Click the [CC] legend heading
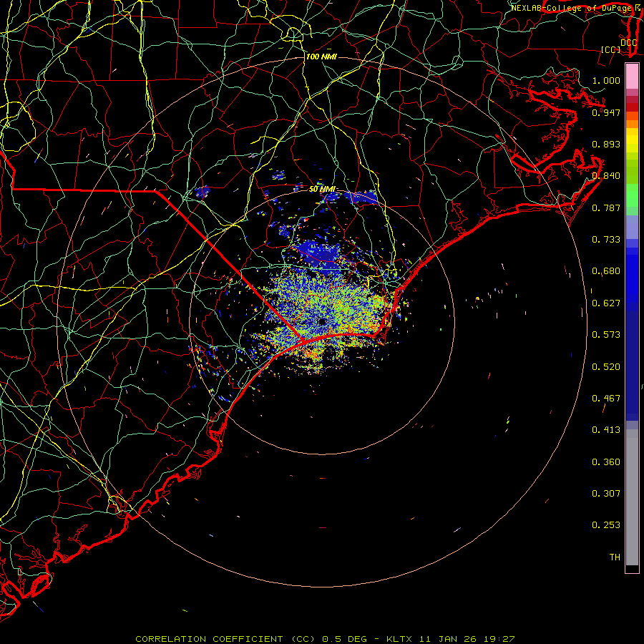Image resolution: width=644 pixels, height=644 pixels. [x=611, y=49]
